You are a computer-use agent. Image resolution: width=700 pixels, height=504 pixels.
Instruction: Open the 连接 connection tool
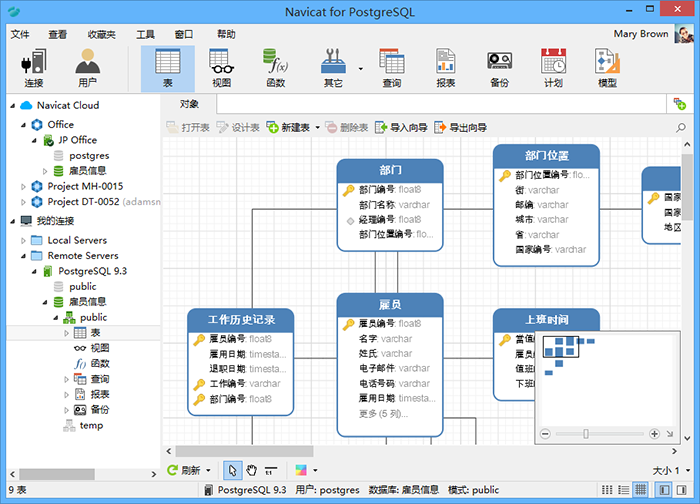[33, 68]
